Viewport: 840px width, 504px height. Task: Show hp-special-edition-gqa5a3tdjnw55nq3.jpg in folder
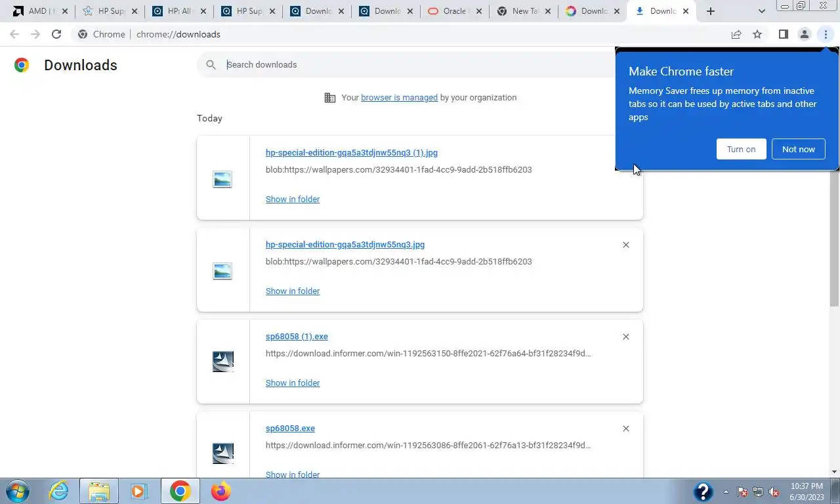click(x=293, y=291)
